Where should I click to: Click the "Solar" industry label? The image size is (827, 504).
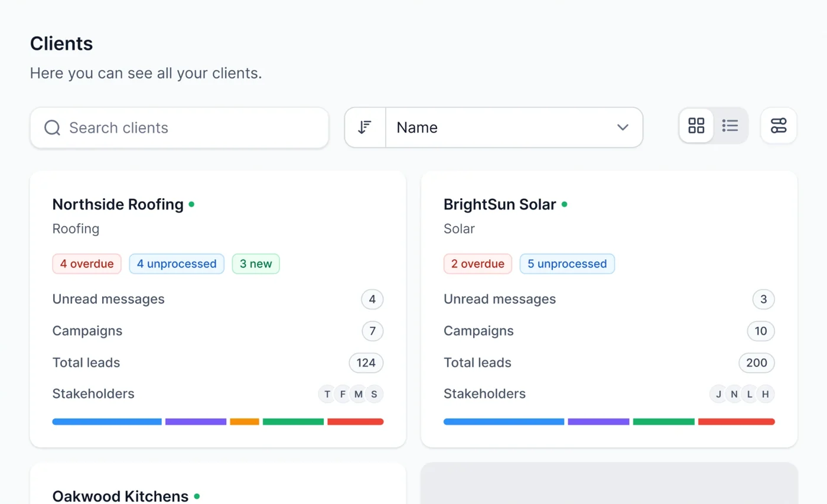point(459,229)
